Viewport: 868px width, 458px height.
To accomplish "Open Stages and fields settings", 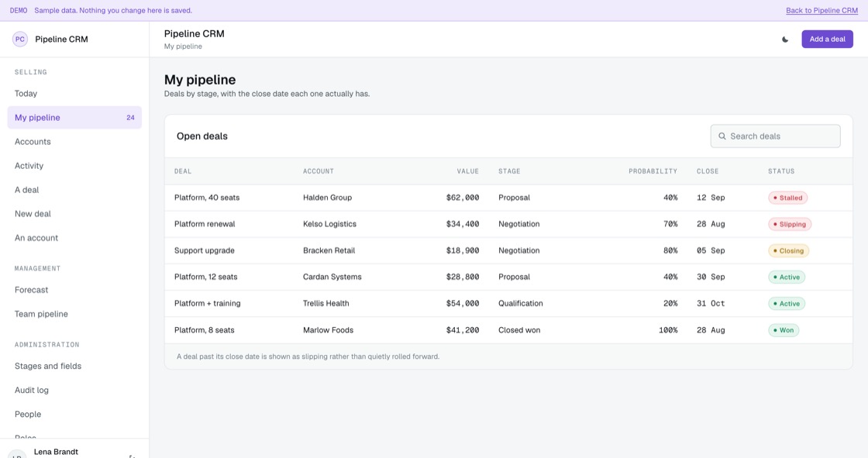I will (x=74, y=366).
